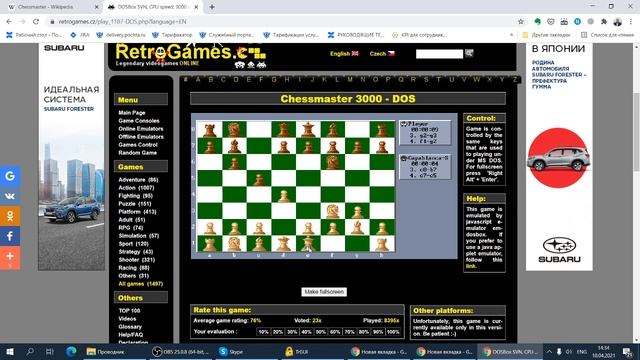The height and width of the screenshot is (360, 640).
Task: Click the black pawn on b6
Action: click(x=234, y=162)
